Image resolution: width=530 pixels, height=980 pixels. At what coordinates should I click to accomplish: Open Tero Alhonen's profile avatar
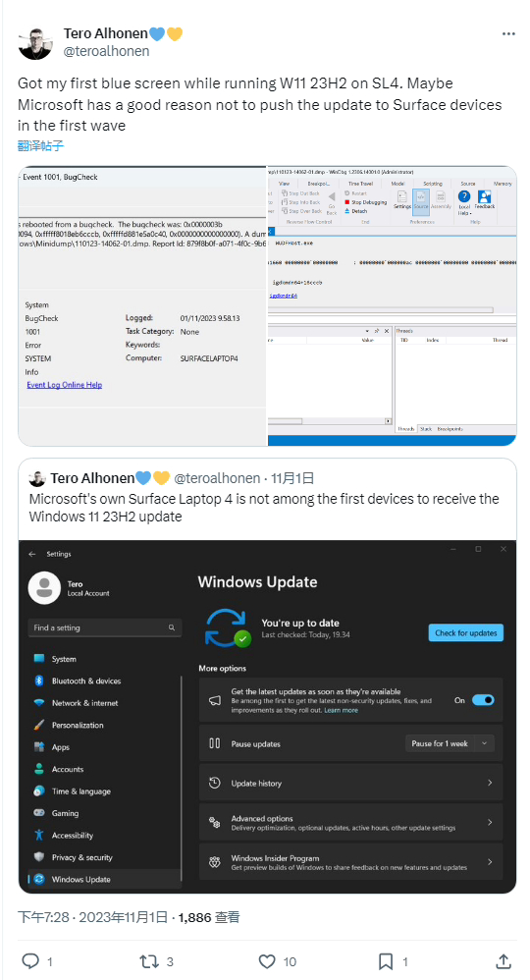click(35, 42)
